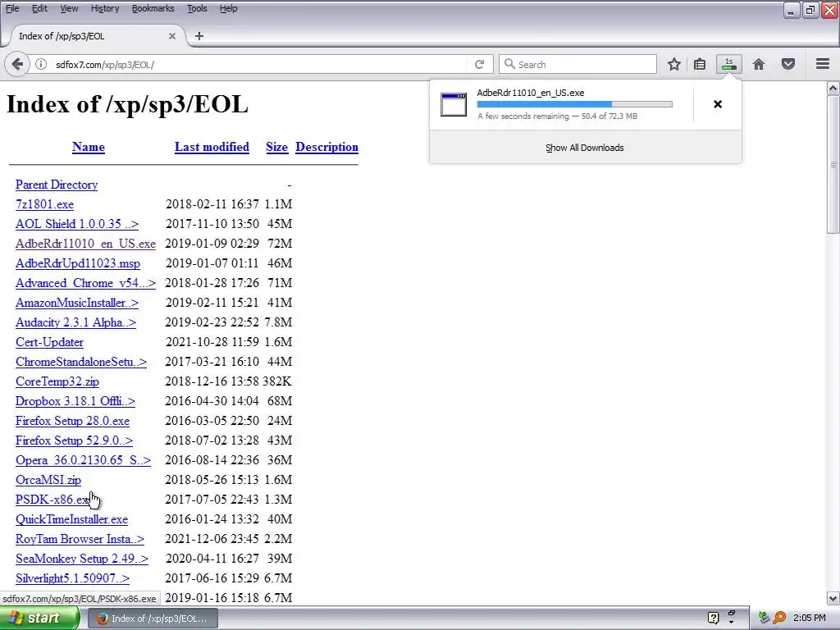Screen dimensions: 840x630
Task: Download CoreTemp32.zip
Action: pos(57,381)
